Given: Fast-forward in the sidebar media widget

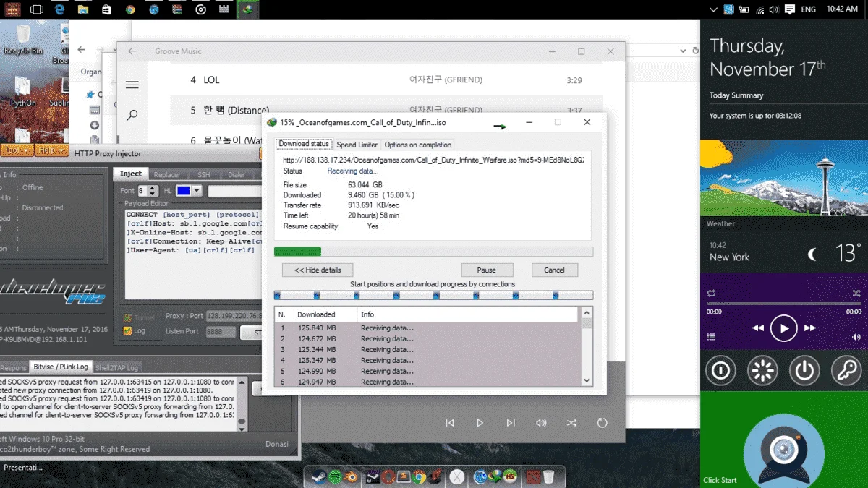Looking at the screenshot, I should (x=810, y=328).
